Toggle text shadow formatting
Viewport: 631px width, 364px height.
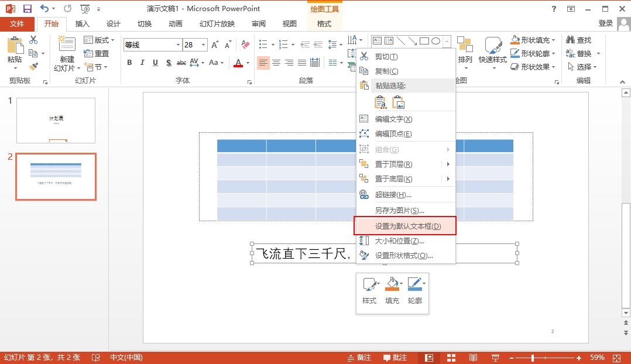coord(168,63)
